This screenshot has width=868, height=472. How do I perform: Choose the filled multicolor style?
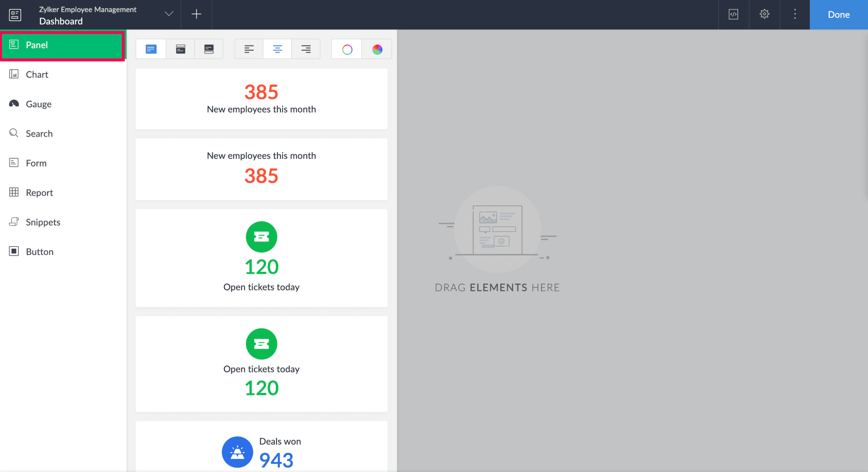(377, 49)
